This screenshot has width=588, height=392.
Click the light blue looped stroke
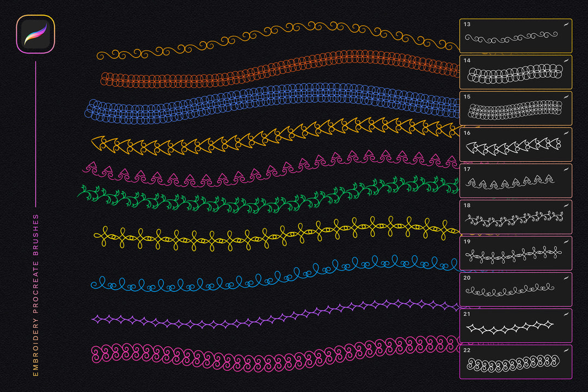pos(272,275)
